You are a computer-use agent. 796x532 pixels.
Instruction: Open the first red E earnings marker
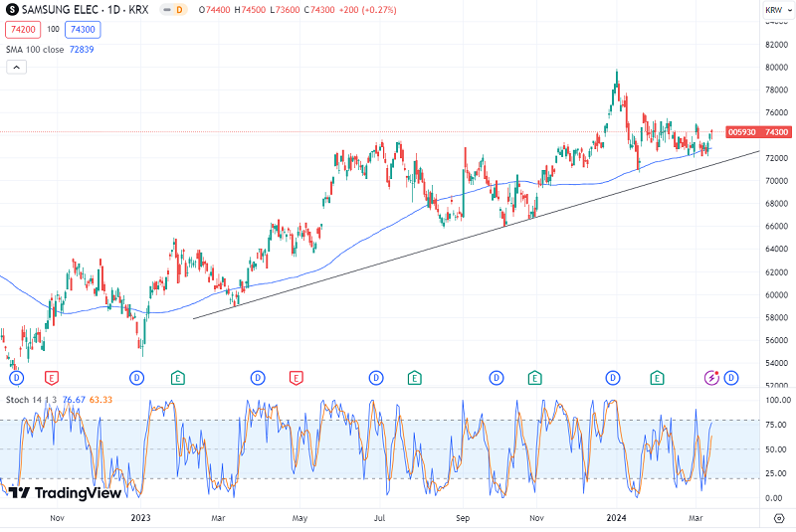(x=51, y=378)
